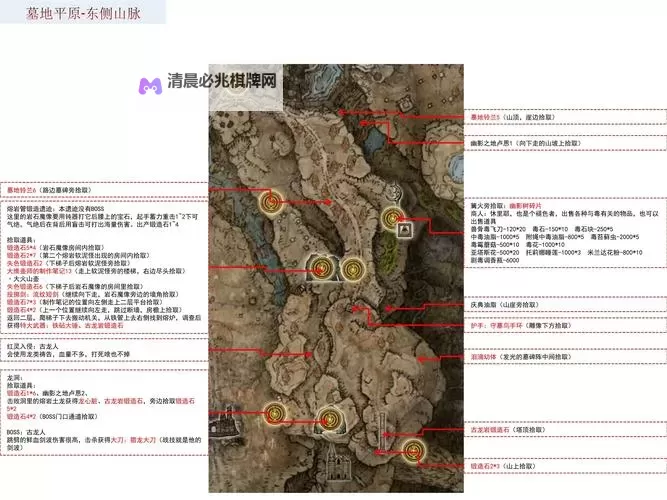Click the red text 大辅垂师的制作笔记13
667x500 pixels.
[39, 271]
